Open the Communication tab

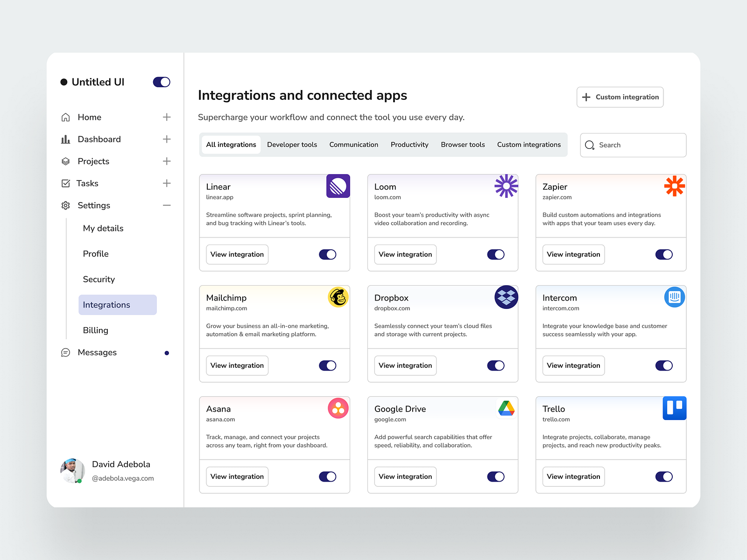354,145
